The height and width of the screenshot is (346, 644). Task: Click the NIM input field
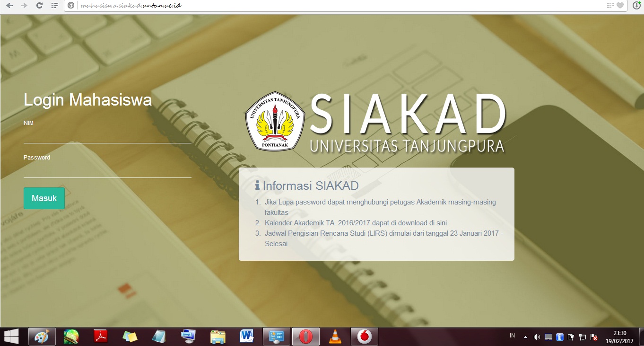(x=106, y=137)
